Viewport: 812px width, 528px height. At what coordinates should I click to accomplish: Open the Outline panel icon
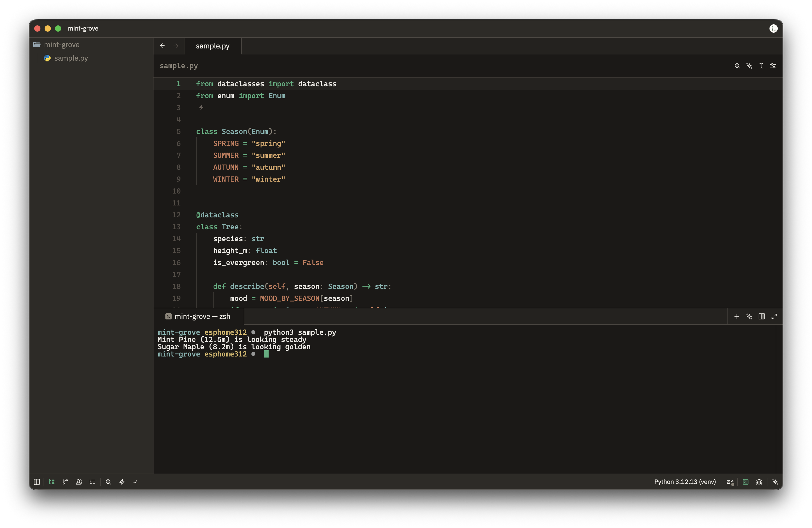[93, 482]
